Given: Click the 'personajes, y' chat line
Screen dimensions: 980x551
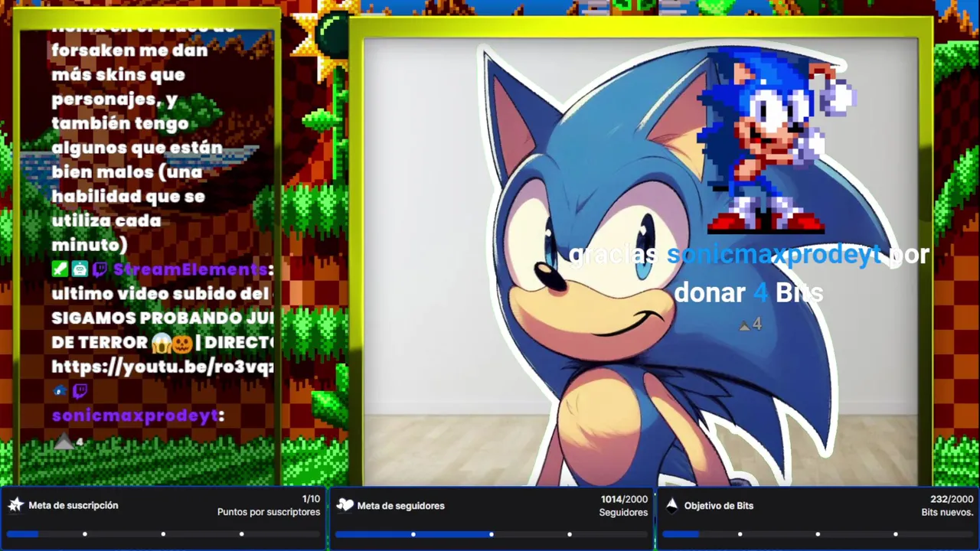Looking at the screenshot, I should (115, 99).
